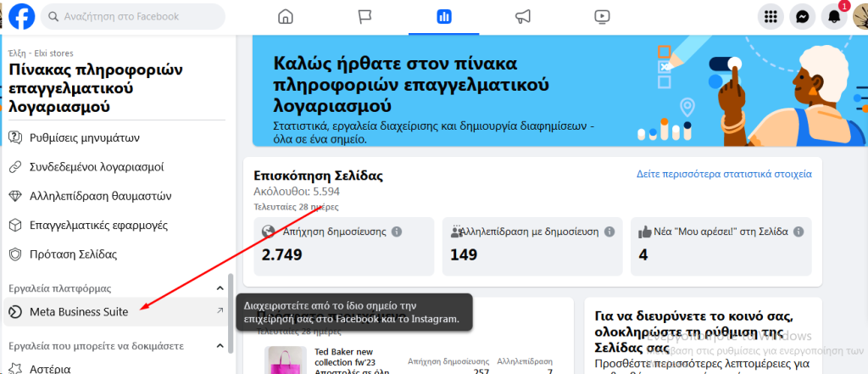This screenshot has width=868, height=374.
Task: Click the external link arrow beside Meta Business Suite
Action: point(220,311)
